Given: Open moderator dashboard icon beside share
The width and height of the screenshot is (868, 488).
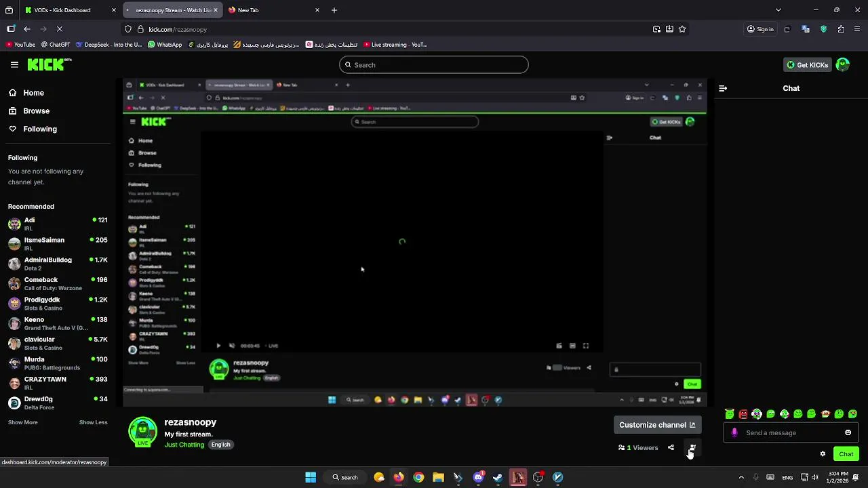Looking at the screenshot, I should coord(692,447).
